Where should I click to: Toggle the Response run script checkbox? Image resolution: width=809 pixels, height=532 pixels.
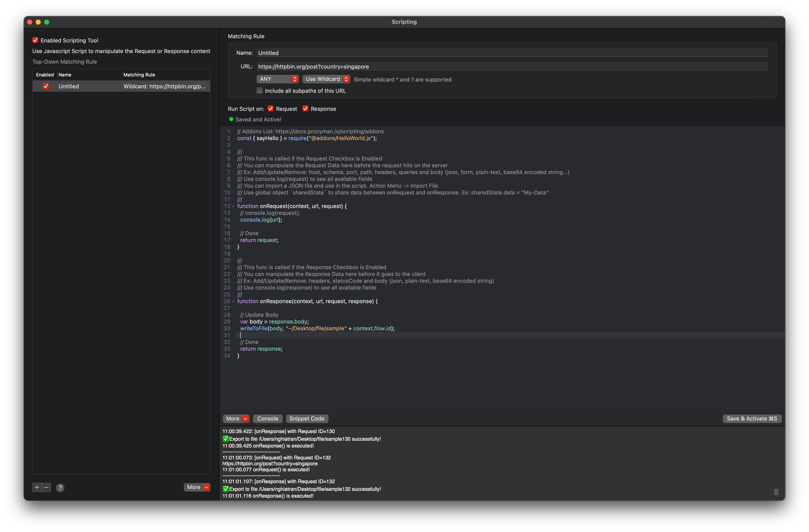[305, 108]
